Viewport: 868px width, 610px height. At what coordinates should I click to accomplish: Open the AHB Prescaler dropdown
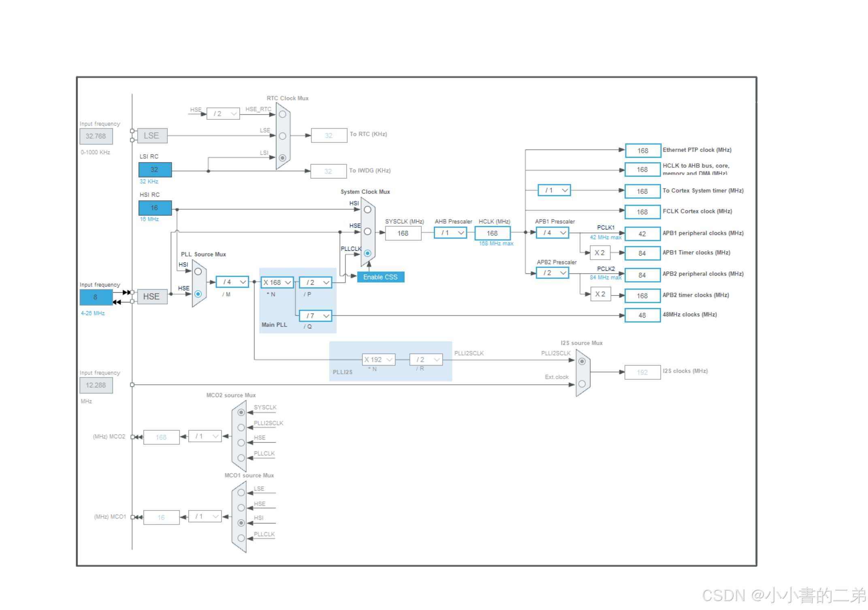pyautogui.click(x=450, y=233)
